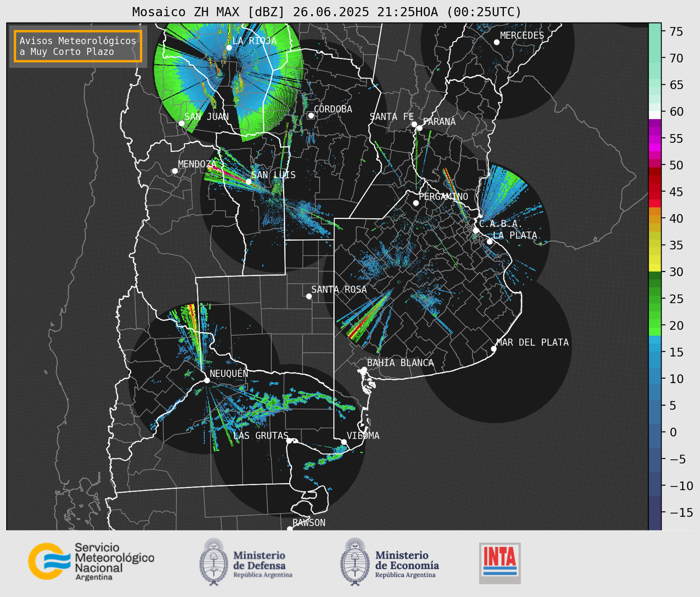Select the LAS GRUTAS city marker
This screenshot has height=597, width=700.
tap(289, 440)
